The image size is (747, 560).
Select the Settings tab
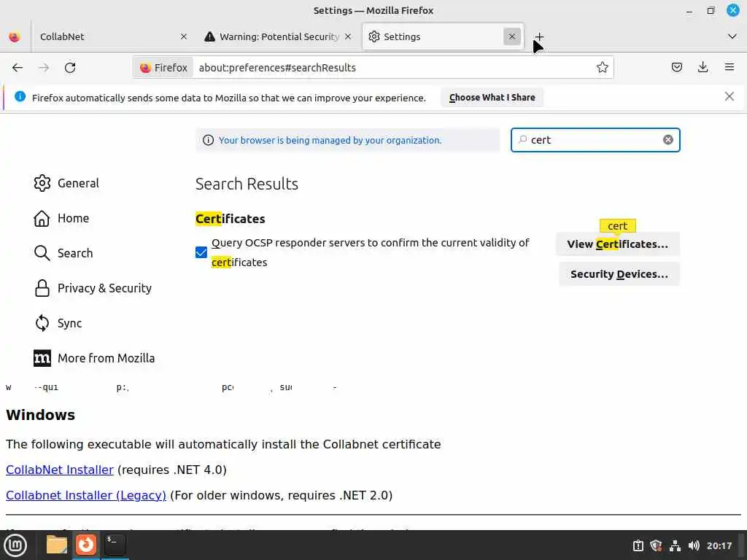(x=443, y=36)
